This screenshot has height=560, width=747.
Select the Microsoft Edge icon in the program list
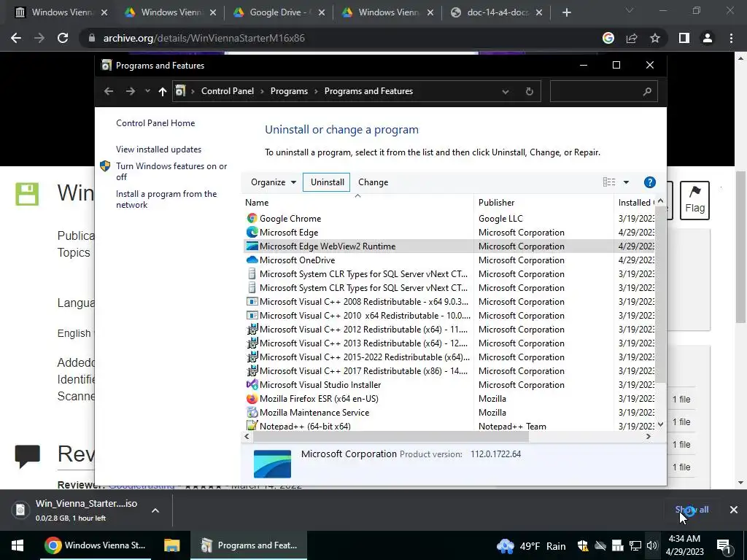click(x=252, y=233)
